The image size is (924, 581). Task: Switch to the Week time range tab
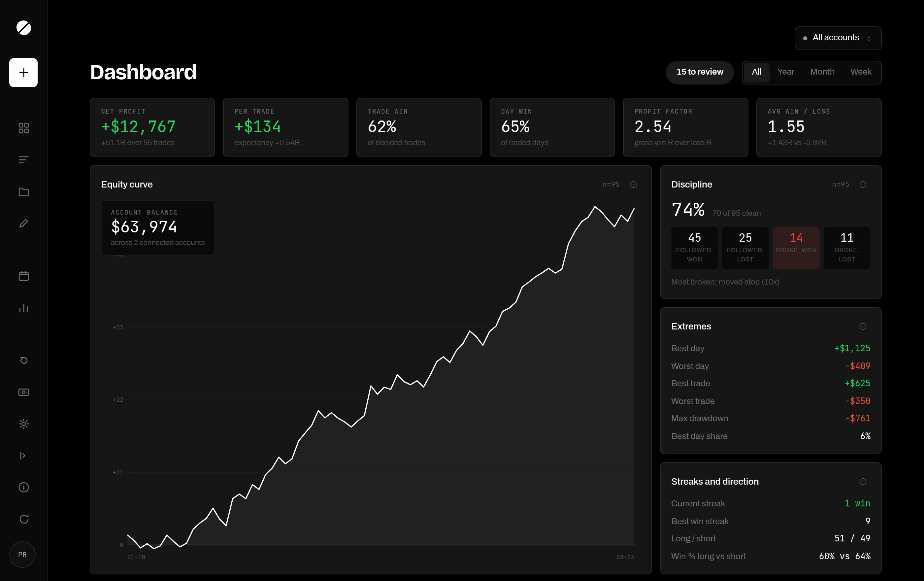click(x=861, y=72)
